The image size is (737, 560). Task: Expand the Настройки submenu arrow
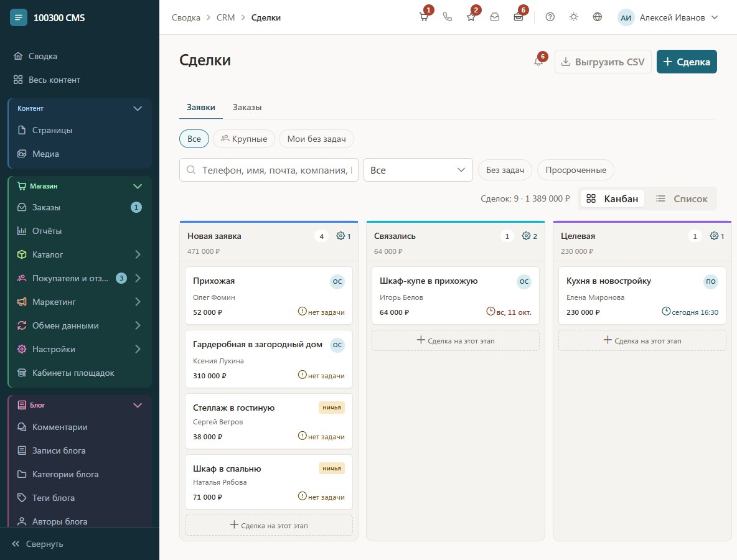[138, 349]
